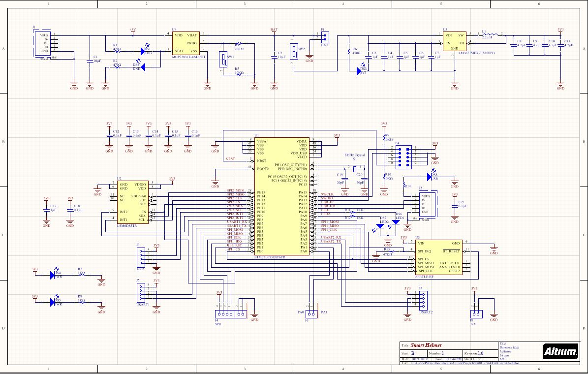Click the P1 BAT battery connector

click(324, 37)
